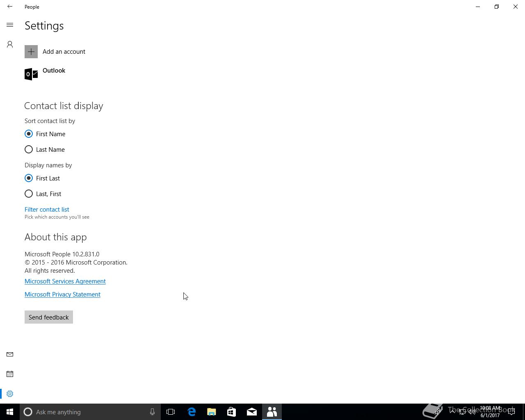Viewport: 525px width, 420px height.
Task: Select First Name sort option
Action: [45, 134]
